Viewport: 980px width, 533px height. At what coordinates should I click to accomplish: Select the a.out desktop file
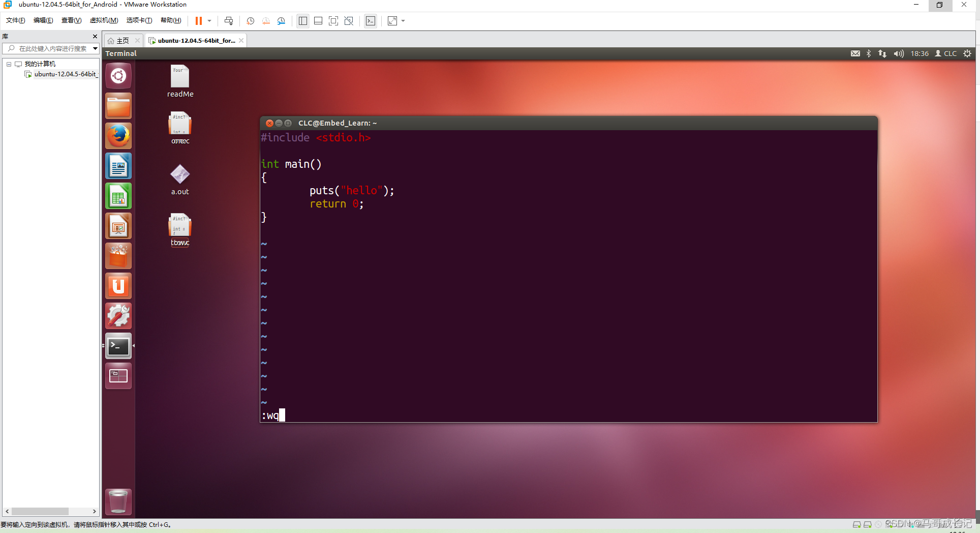pyautogui.click(x=180, y=180)
